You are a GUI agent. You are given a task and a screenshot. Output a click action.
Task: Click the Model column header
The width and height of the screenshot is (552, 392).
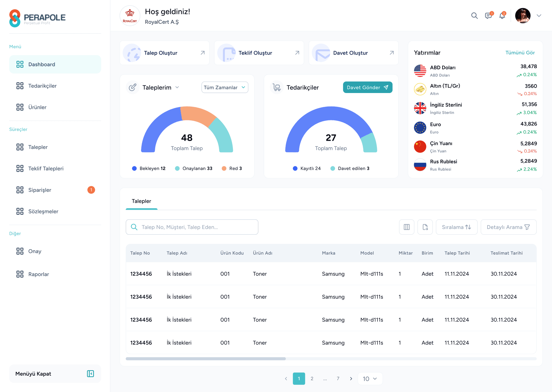367,253
